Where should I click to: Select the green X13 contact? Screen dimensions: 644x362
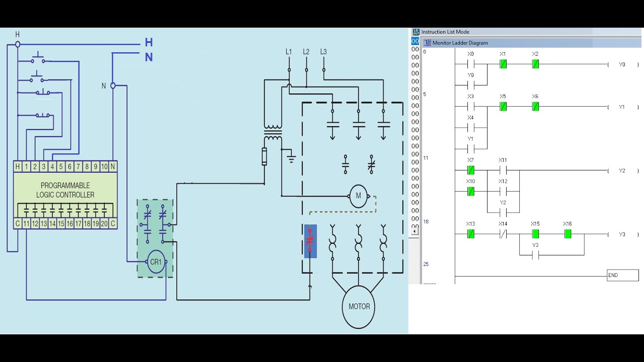click(470, 234)
